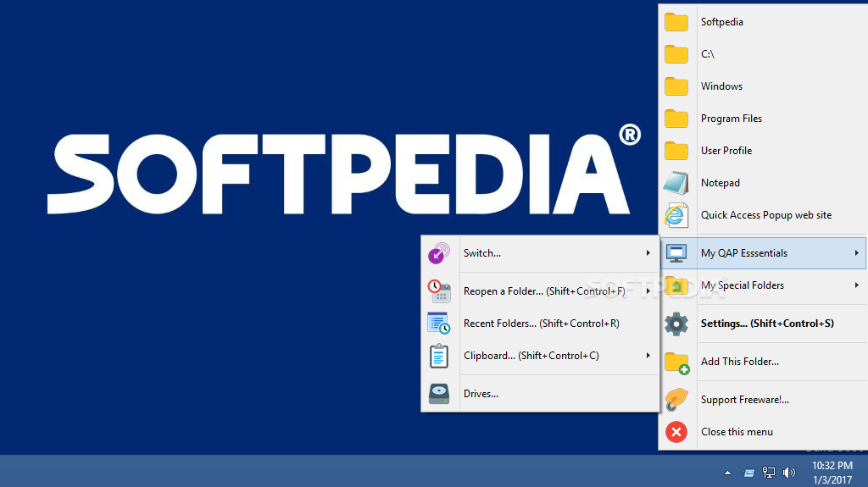Select My Special Folders label
The height and width of the screenshot is (487, 868).
coord(743,285)
